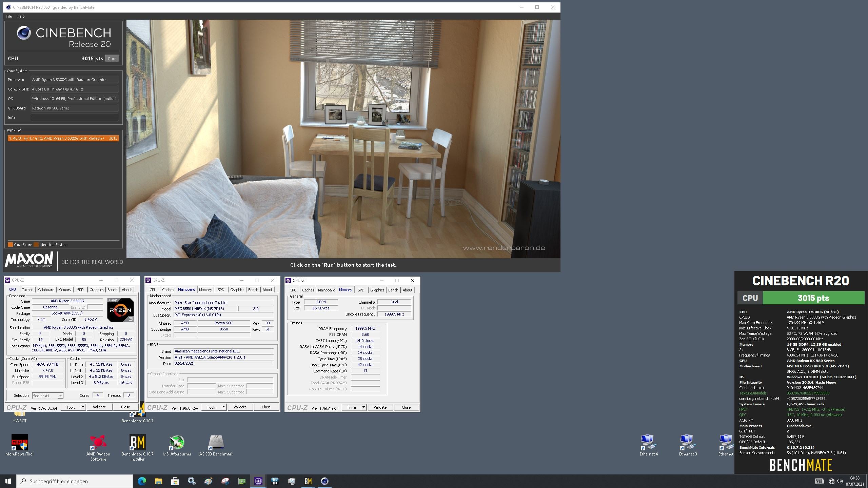Open File Explorer from the taskbar
This screenshot has width=868, height=488.
(158, 481)
